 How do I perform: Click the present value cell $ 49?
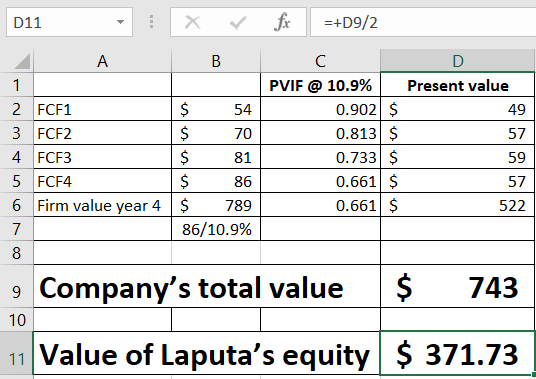tap(458, 109)
